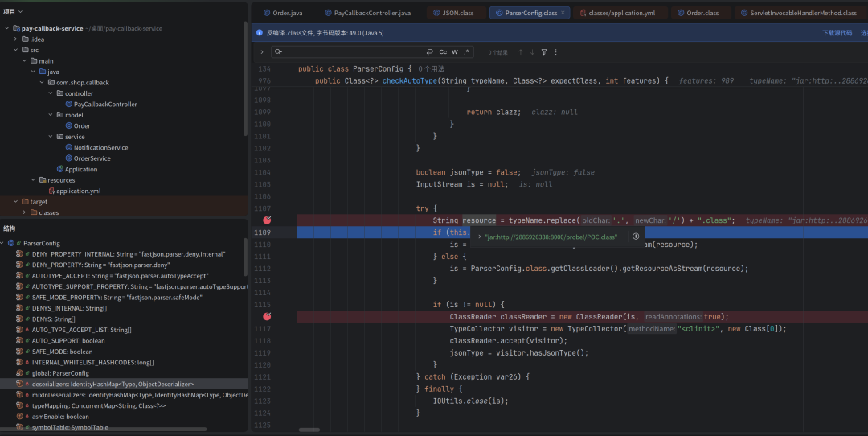868x436 pixels.
Task: Click icon beside the POC.class value popup
Action: point(636,237)
